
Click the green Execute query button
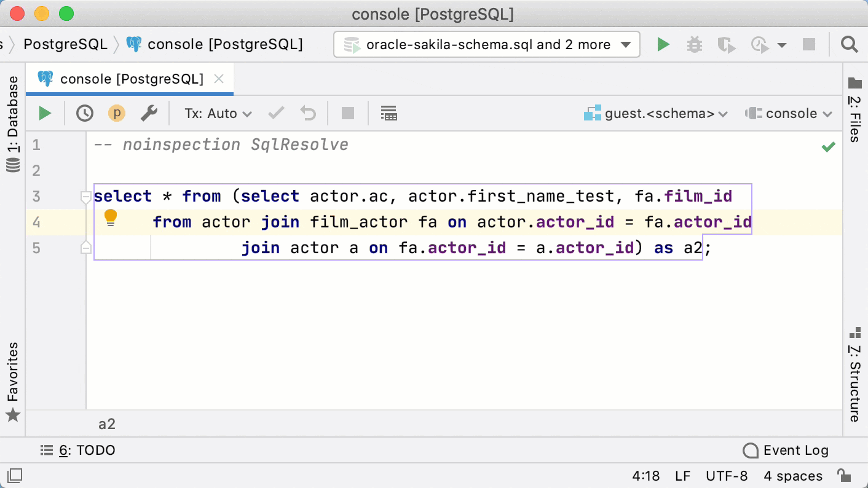[x=45, y=113]
